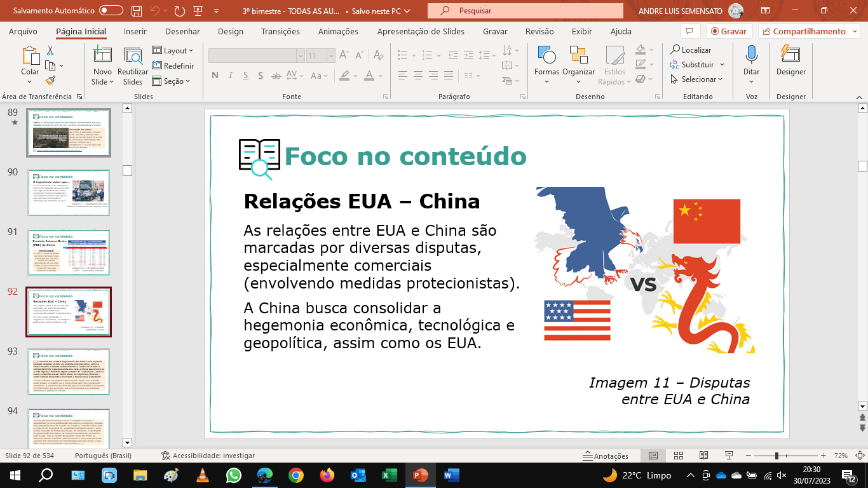Start presentation from beginning icon in title bar
The height and width of the screenshot is (488, 868).
[x=198, y=11]
